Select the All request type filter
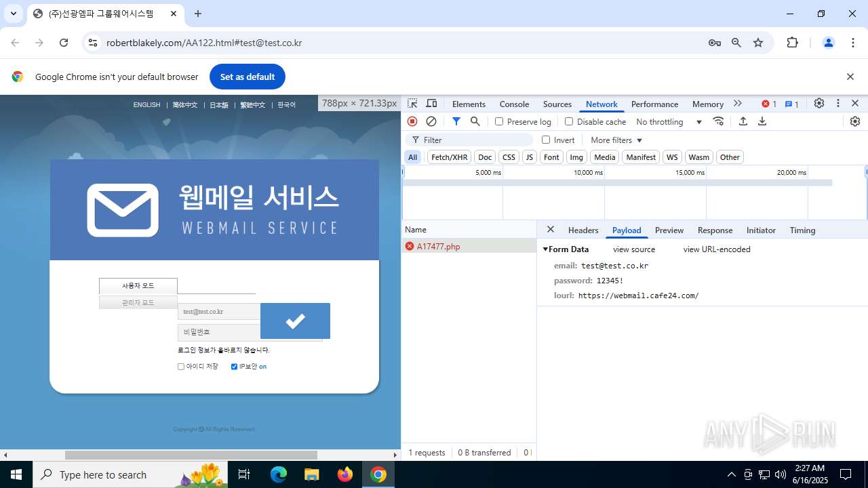This screenshot has width=868, height=488. 412,157
